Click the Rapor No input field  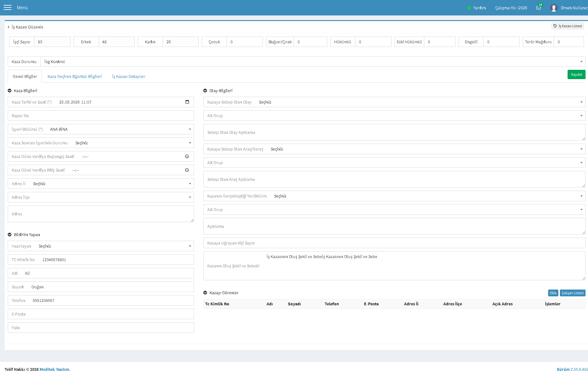click(x=101, y=116)
